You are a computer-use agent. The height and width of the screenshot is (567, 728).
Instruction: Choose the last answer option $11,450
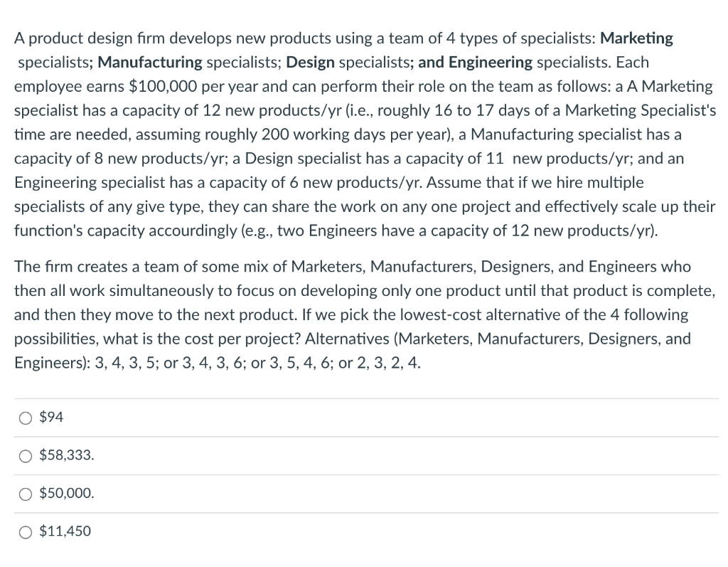coord(26,531)
